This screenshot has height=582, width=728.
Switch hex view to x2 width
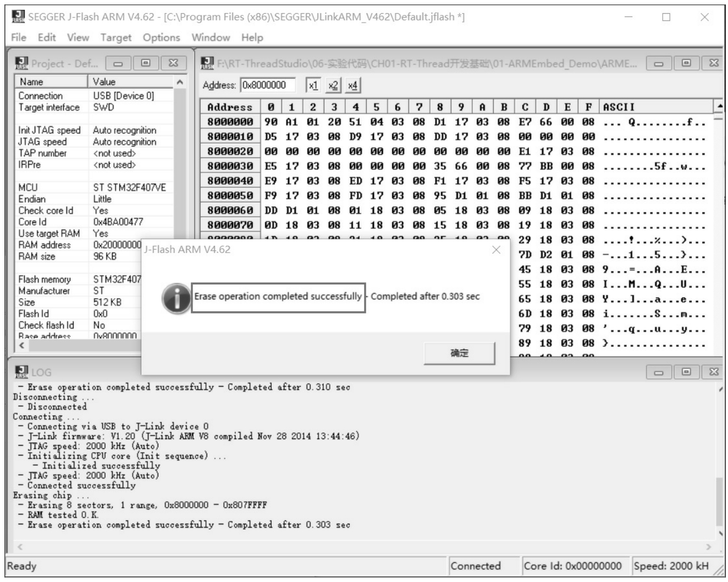click(333, 85)
